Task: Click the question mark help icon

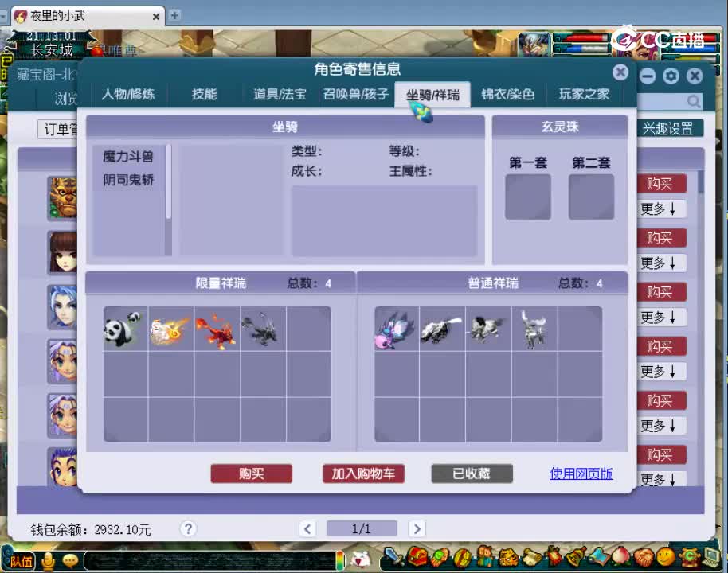Action: click(188, 528)
